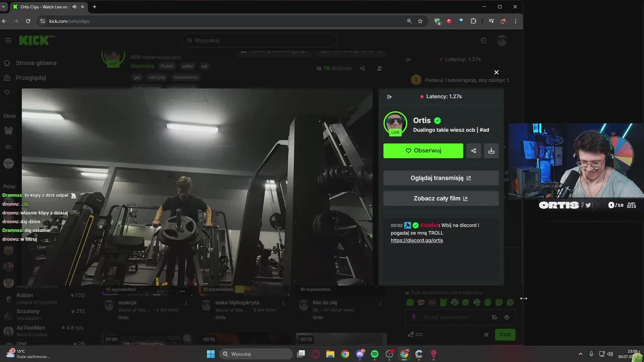Viewport: 644px width, 362px height.
Task: Open Chrome three-dot menu
Action: tap(515, 21)
